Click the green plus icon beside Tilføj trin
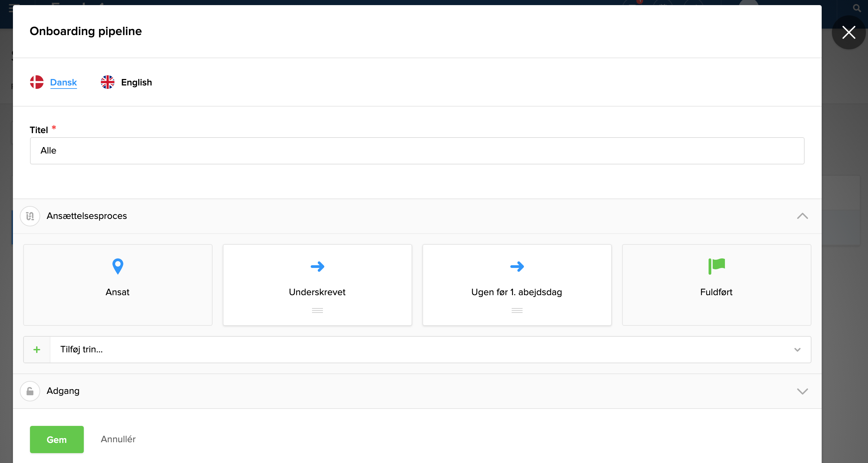The width and height of the screenshot is (868, 463). click(37, 350)
